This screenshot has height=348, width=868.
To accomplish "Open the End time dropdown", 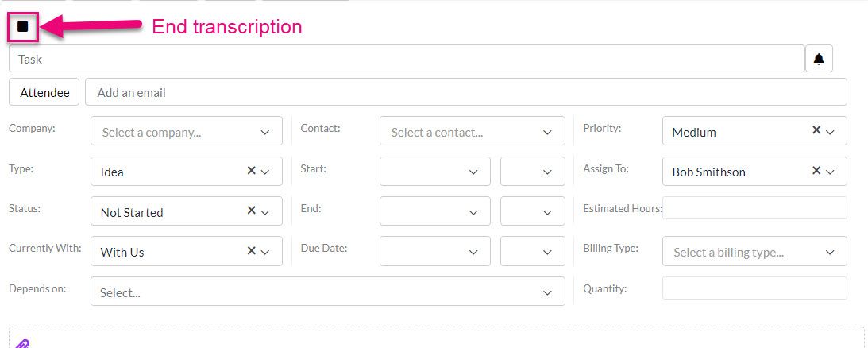I will [x=533, y=211].
